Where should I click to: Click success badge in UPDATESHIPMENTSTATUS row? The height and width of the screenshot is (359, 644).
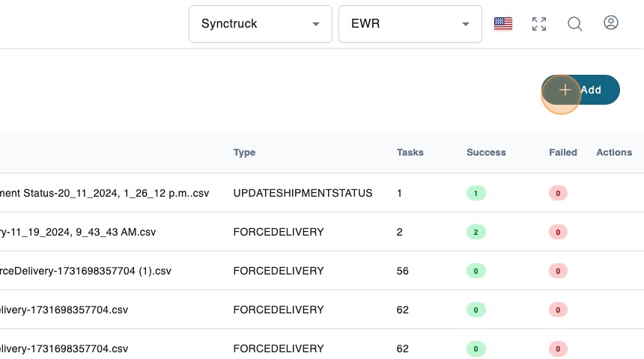click(476, 194)
